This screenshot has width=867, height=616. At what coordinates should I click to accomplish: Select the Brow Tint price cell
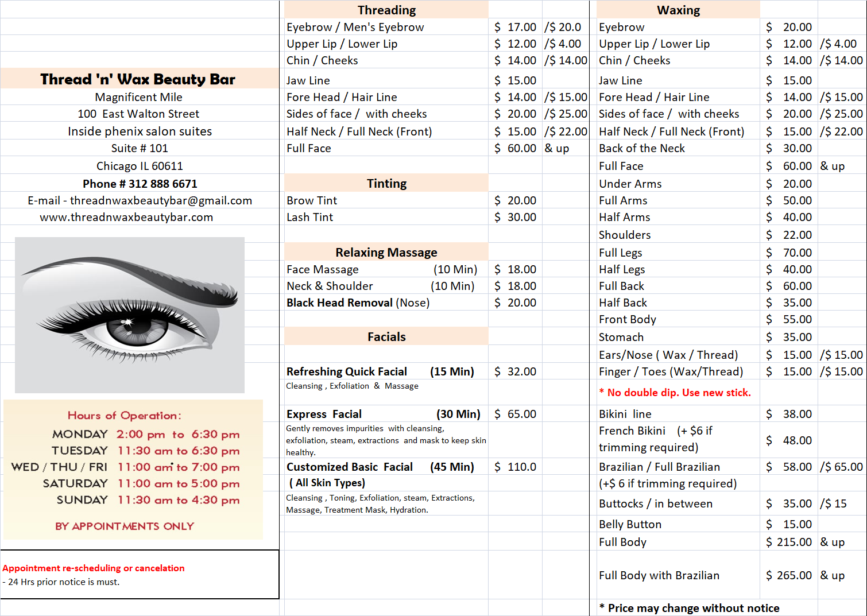click(x=515, y=200)
